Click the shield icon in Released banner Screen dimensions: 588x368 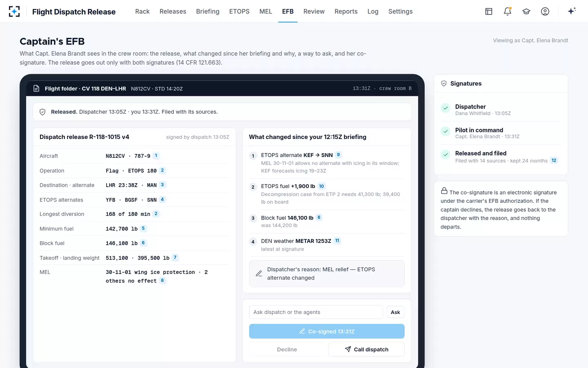(42, 112)
